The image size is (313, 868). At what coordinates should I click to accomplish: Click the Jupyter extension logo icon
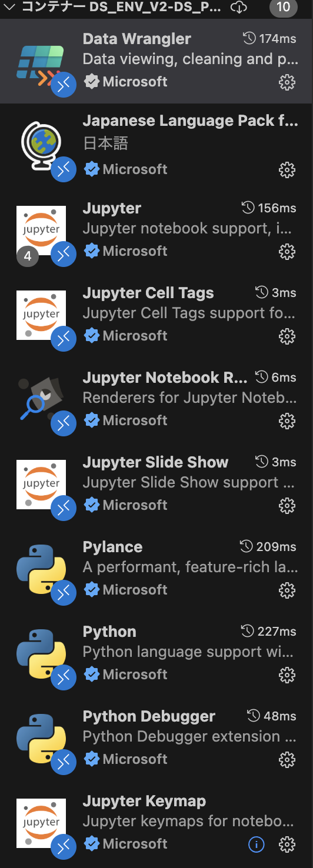pyautogui.click(x=41, y=230)
